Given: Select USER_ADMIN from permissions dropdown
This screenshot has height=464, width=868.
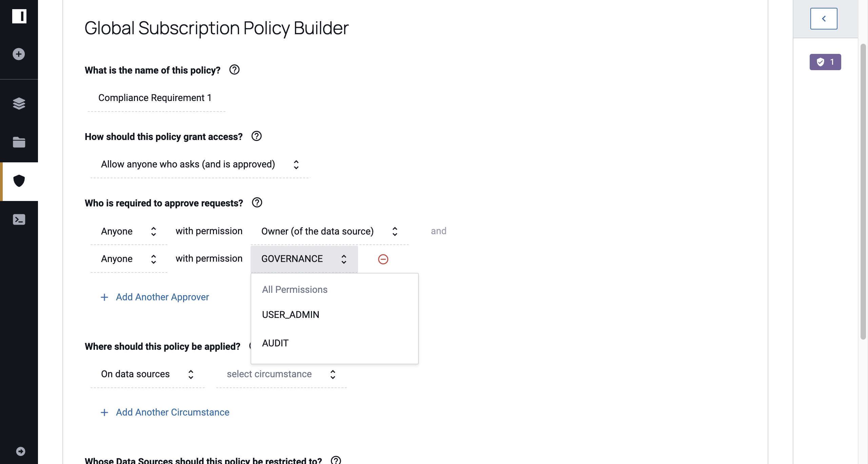Looking at the screenshot, I should click(291, 314).
